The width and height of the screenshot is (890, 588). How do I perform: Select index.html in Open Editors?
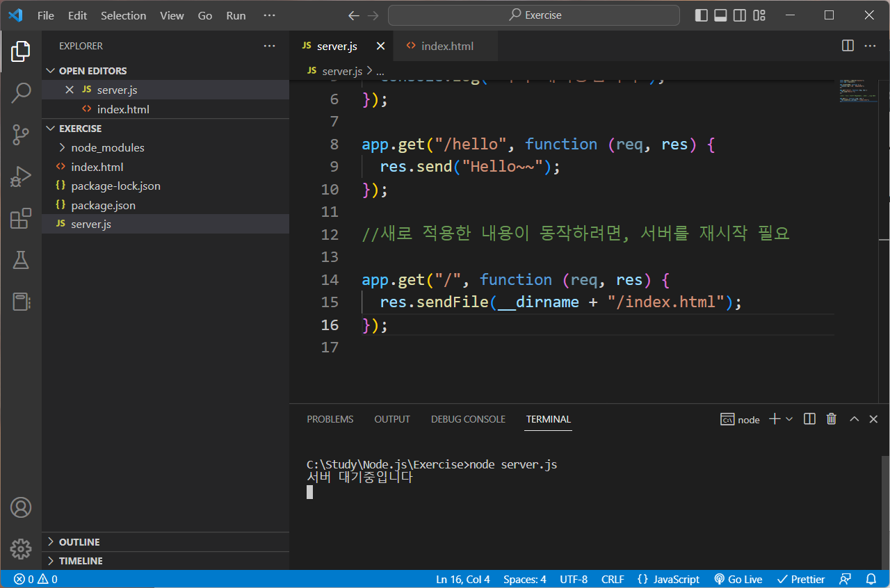165,109
